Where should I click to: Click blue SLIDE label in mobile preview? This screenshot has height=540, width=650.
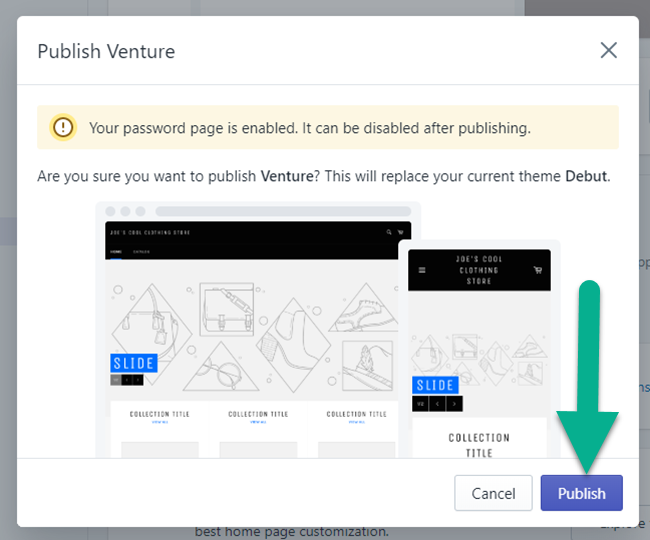tap(435, 385)
